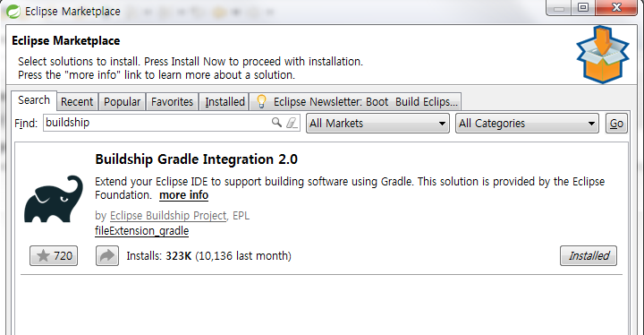The height and width of the screenshot is (335, 644).
Task: Open the Eclipse Newsletter tab
Action: (x=356, y=101)
